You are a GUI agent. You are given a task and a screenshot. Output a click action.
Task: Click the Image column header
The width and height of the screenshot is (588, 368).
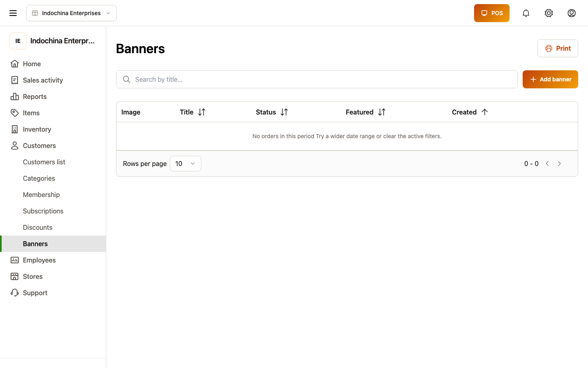click(131, 112)
